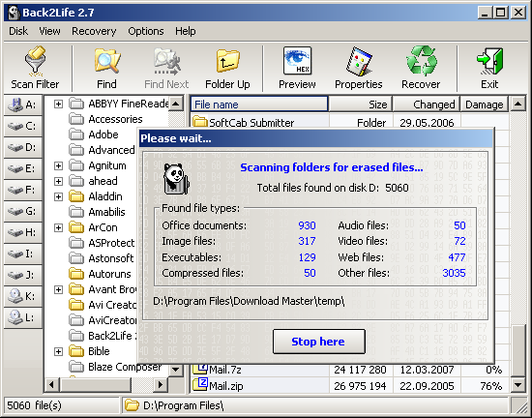This screenshot has width=532, height=418.
Task: Open the Scan Filter tool
Action: [35, 68]
